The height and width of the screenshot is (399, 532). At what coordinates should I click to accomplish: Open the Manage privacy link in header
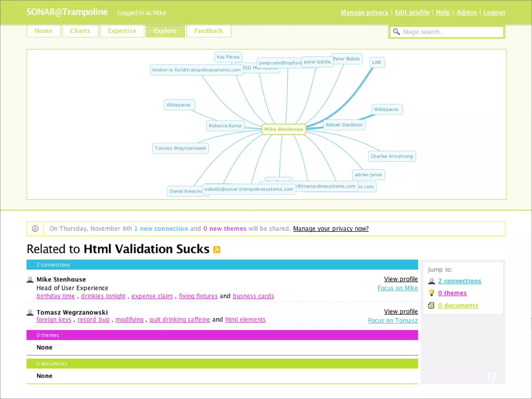tap(364, 12)
